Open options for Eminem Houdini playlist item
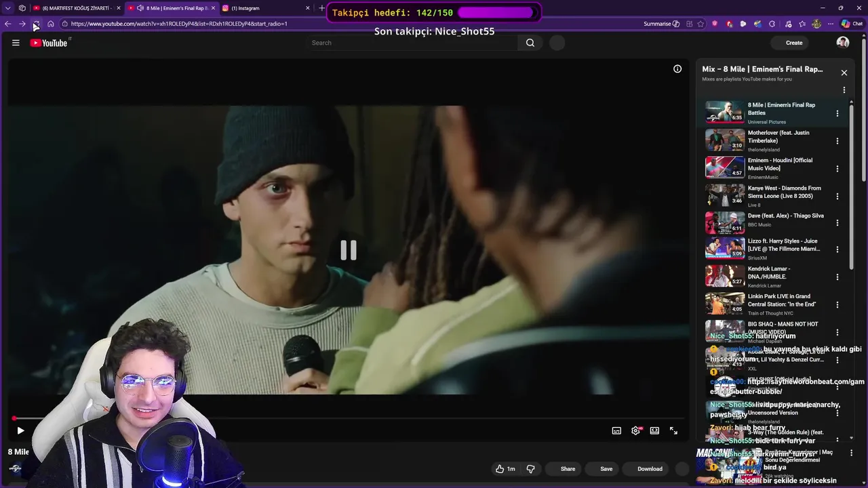The height and width of the screenshot is (488, 868). click(837, 169)
